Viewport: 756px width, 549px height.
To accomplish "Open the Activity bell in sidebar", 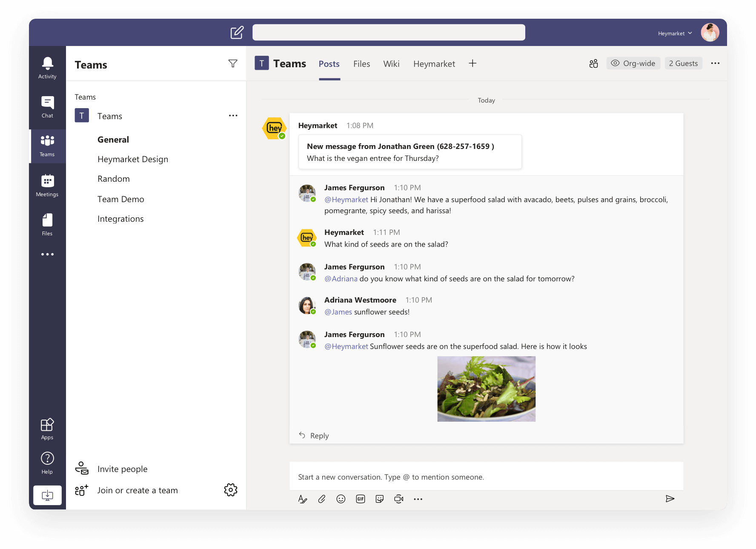I will (47, 68).
